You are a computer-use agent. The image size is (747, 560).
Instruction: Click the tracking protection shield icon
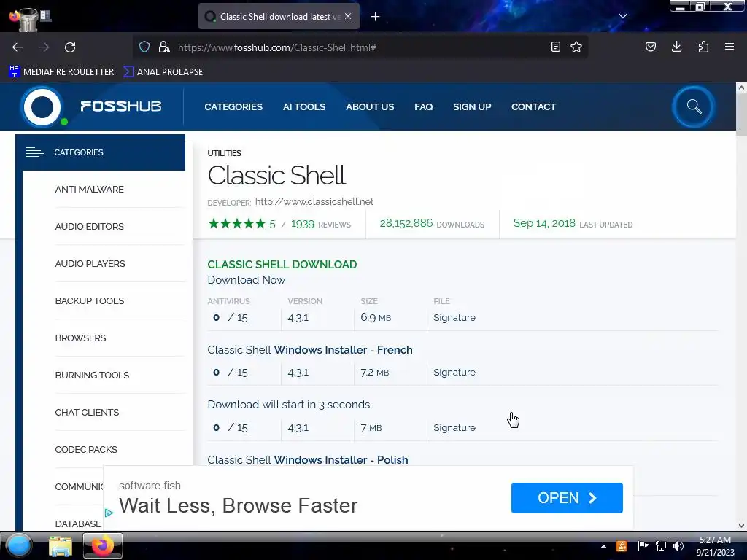[x=144, y=47]
